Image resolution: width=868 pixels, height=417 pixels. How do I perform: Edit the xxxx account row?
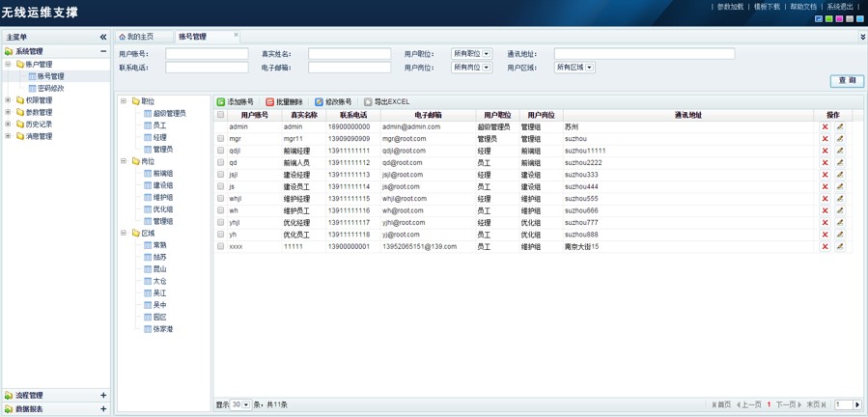coord(840,246)
